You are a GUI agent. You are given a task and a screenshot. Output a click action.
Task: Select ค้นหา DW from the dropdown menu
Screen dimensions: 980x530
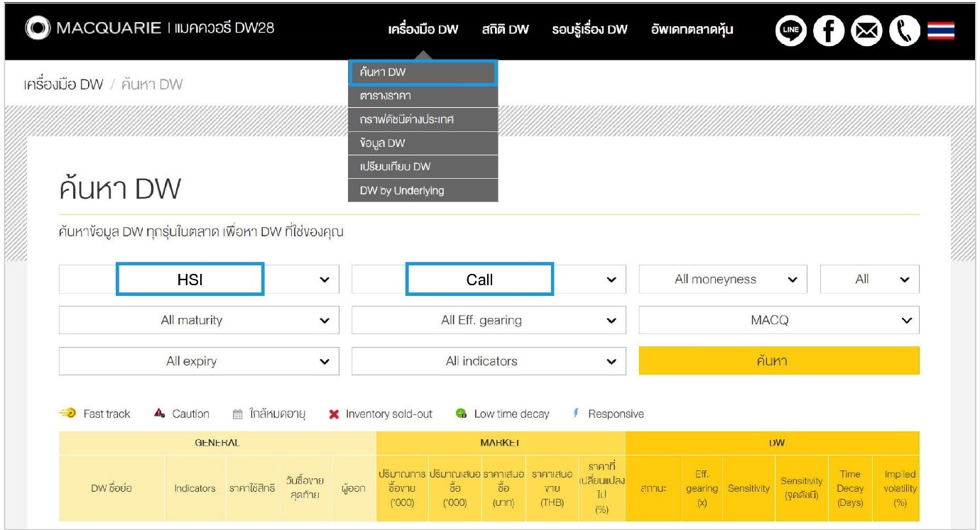(423, 72)
